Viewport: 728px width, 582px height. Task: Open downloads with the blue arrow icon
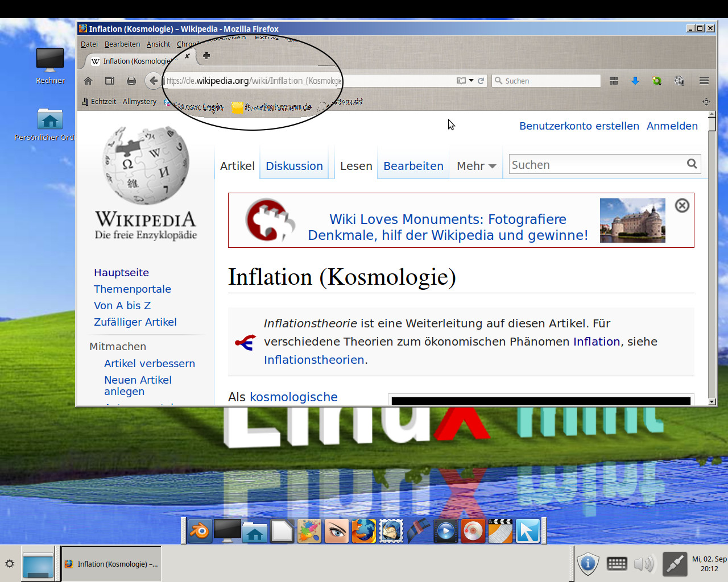click(x=635, y=81)
